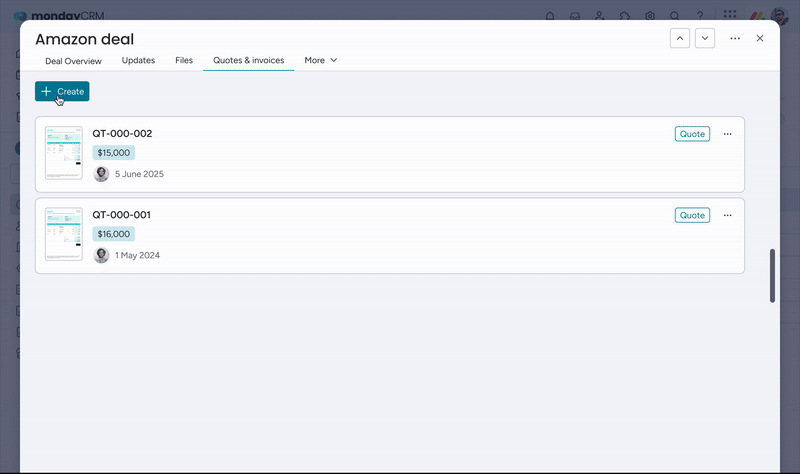Open options menu for quote QT-000-002
This screenshot has height=474, width=800.
pos(727,134)
